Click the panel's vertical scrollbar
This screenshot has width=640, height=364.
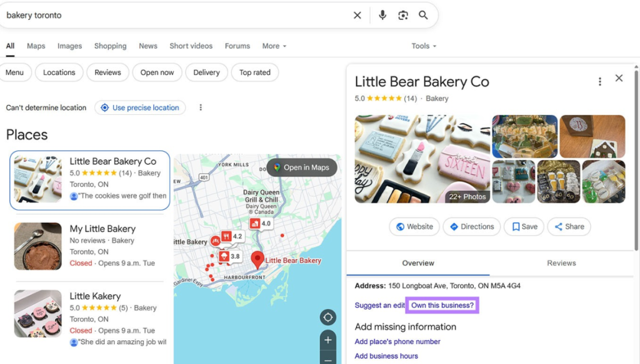636,159
